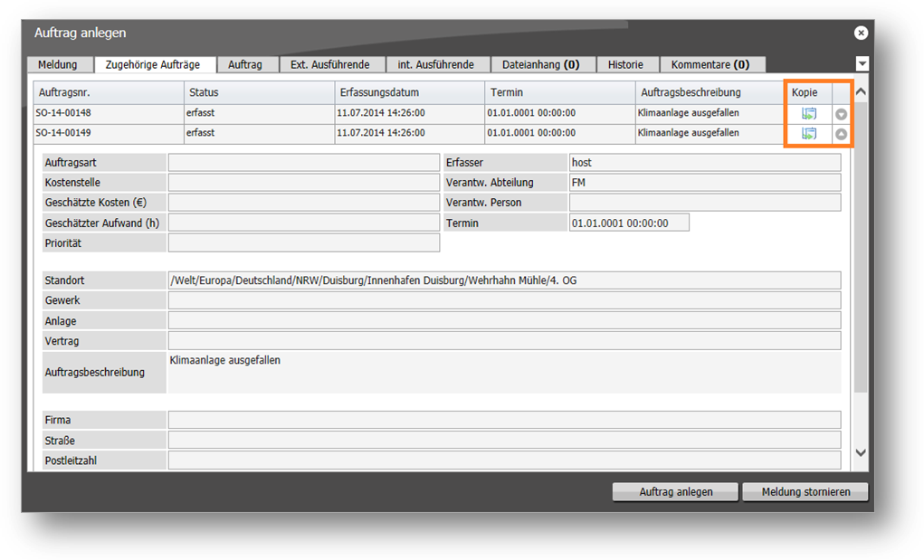
Task: Click into Geschätzter Aufwand (h) field
Action: pos(303,223)
